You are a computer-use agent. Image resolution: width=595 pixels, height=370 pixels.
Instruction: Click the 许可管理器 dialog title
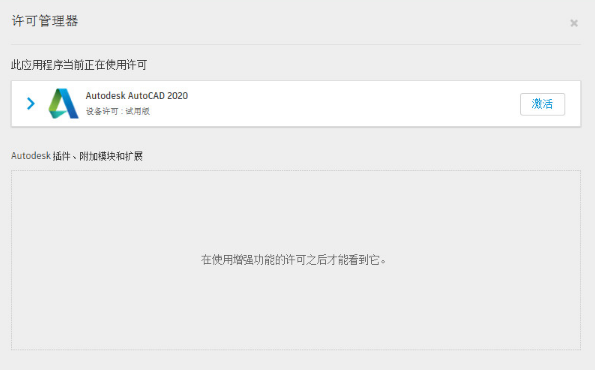(45, 21)
